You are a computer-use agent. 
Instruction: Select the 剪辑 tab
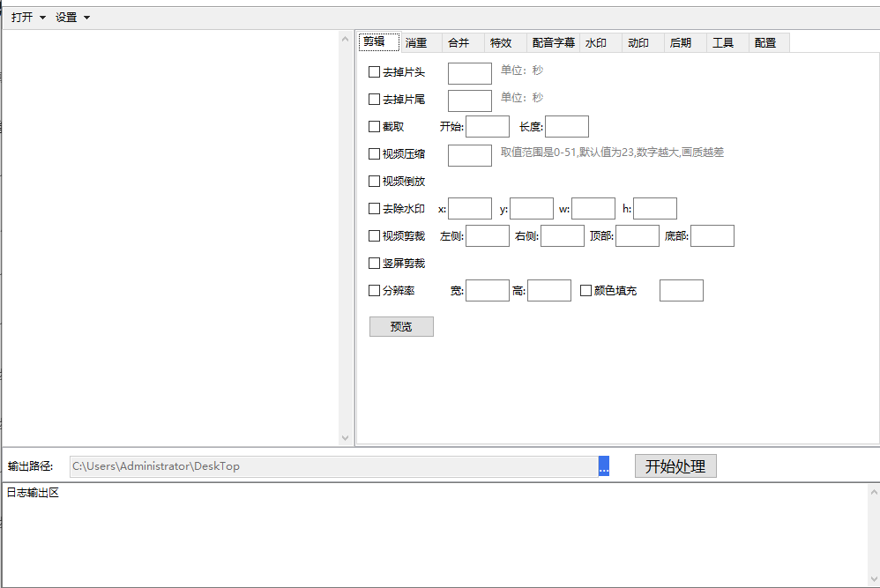pos(379,42)
